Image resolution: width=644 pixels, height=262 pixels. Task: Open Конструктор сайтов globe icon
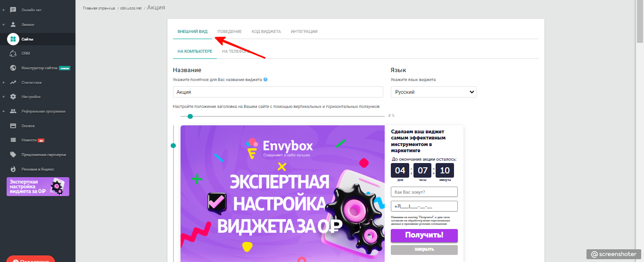(13, 68)
